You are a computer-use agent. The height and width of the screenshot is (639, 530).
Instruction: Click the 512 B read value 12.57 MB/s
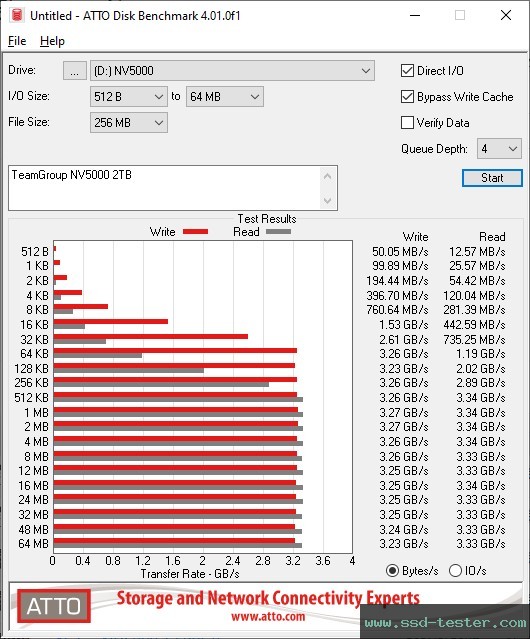477,252
